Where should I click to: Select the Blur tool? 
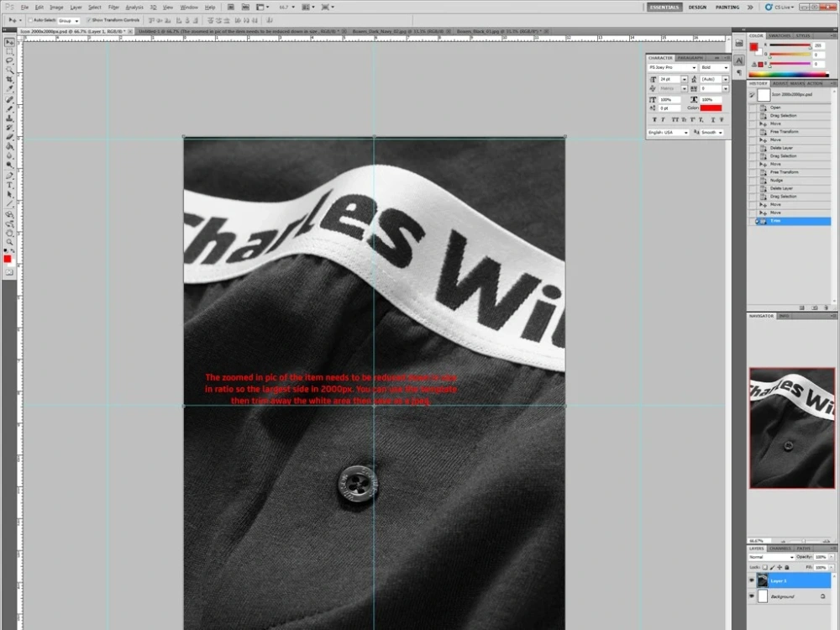pos(9,155)
